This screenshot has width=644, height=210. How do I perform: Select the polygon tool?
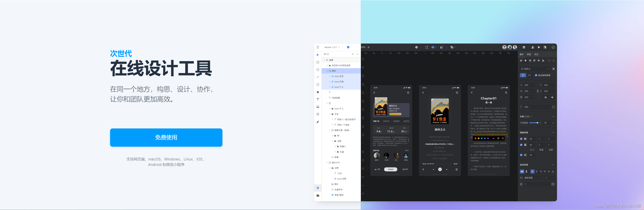318,85
